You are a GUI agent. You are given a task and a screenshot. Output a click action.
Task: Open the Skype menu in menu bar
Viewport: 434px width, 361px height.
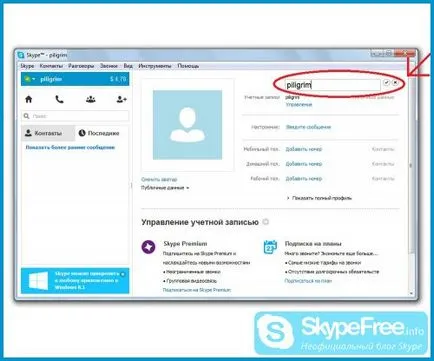(x=27, y=66)
